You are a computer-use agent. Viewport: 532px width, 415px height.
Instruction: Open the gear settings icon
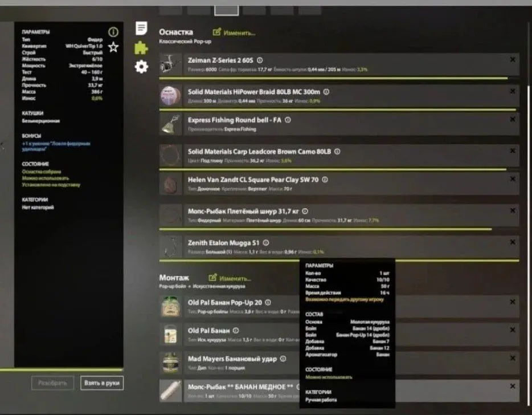pyautogui.click(x=141, y=67)
